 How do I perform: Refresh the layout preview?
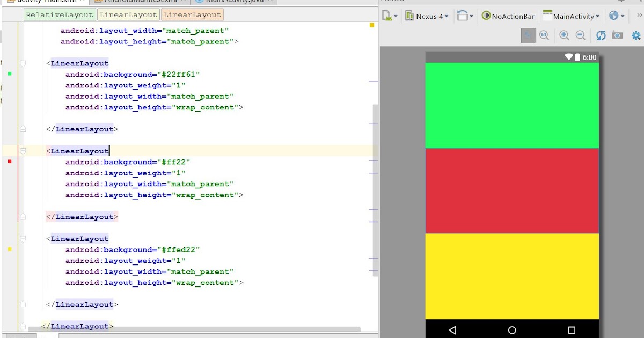[x=601, y=35]
